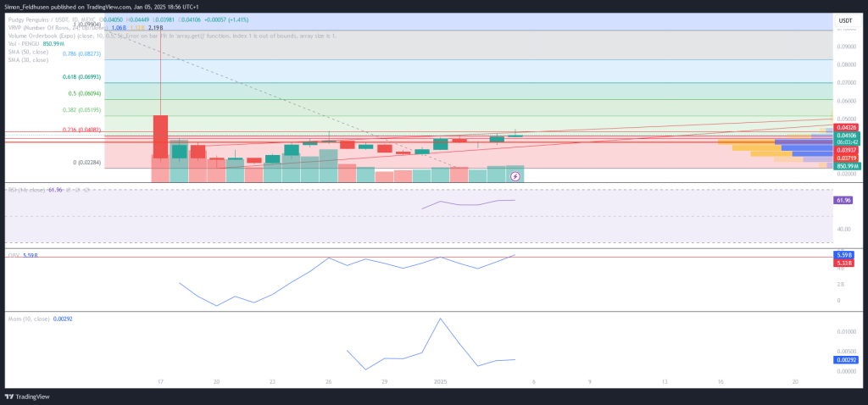868x405 pixels.
Task: Click the purple 61.96 RSI value tag
Action: click(843, 200)
